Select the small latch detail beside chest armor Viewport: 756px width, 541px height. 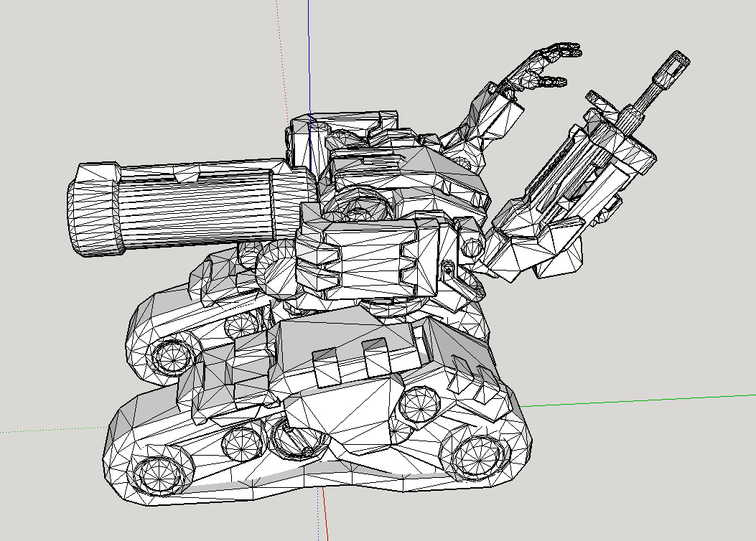449,270
